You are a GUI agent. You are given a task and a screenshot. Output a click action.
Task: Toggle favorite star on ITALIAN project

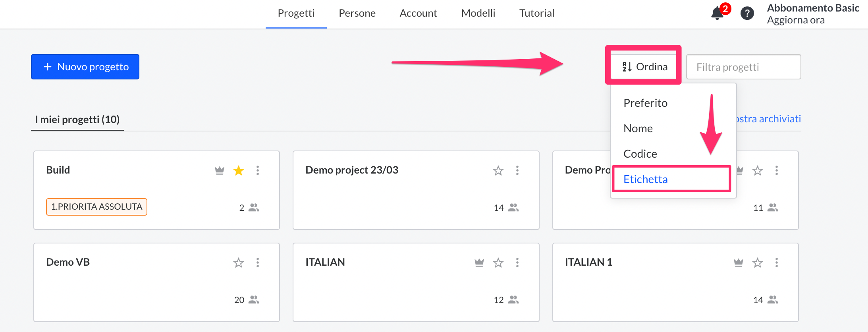(x=498, y=263)
